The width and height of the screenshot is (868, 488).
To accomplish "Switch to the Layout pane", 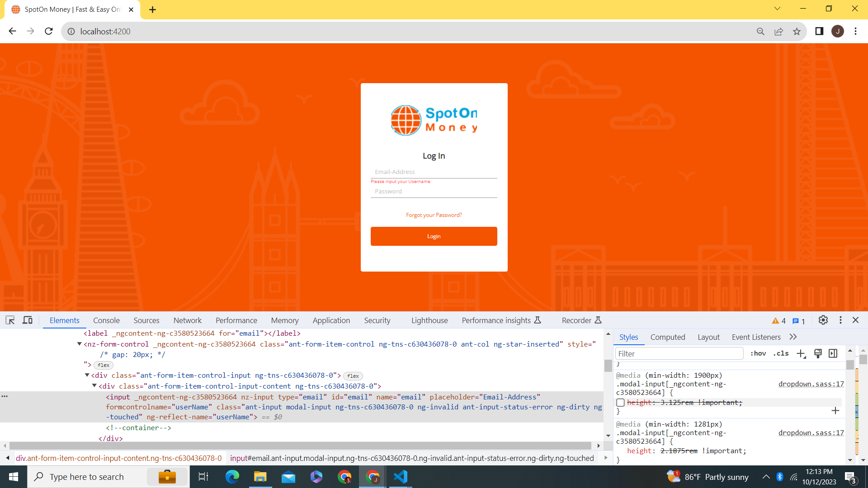I will [x=708, y=337].
